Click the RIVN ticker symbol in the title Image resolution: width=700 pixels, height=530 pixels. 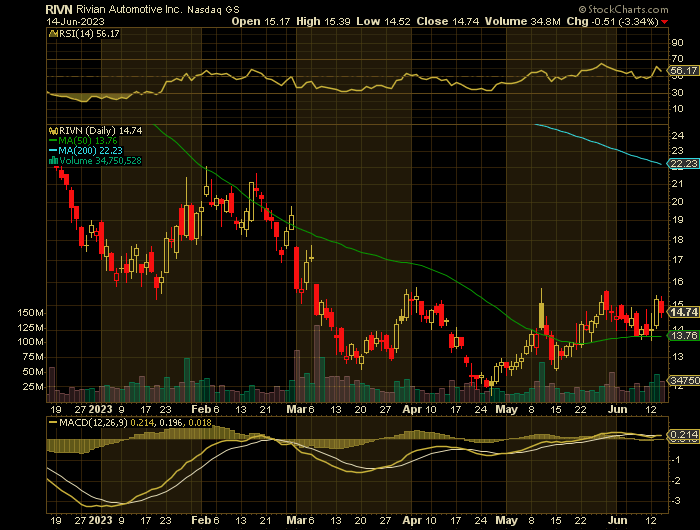click(58, 9)
